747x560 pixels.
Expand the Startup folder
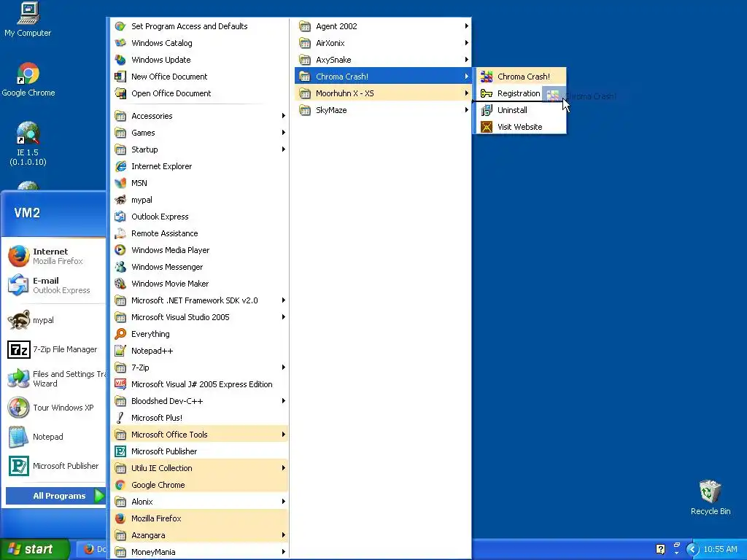tap(200, 149)
